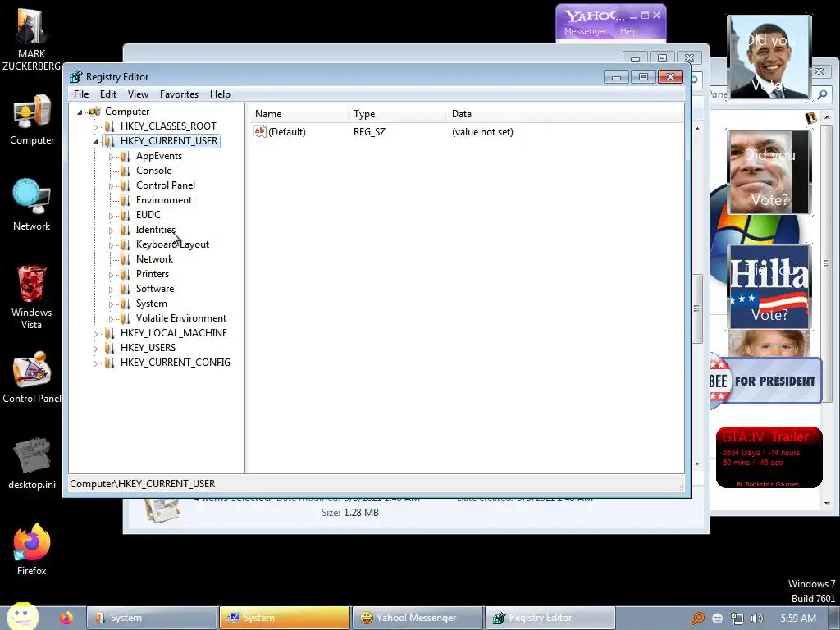
Task: Click the Obama Did you Vote gadget
Action: (769, 57)
